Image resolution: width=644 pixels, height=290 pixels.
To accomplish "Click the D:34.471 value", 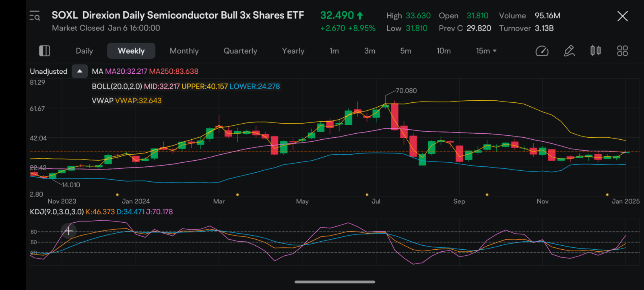I will coord(130,212).
